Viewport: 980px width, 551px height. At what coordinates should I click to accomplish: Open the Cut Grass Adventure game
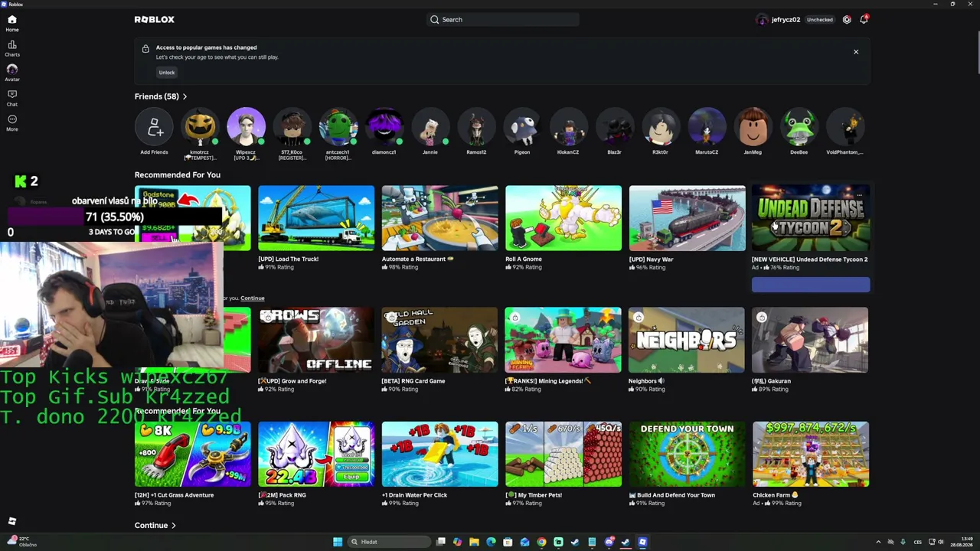[x=192, y=454]
